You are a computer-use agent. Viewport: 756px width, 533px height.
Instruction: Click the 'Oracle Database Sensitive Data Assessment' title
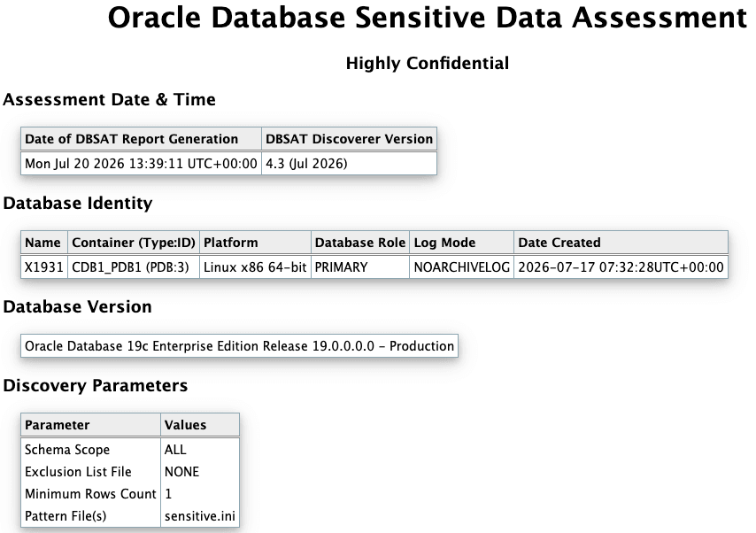pyautogui.click(x=428, y=18)
